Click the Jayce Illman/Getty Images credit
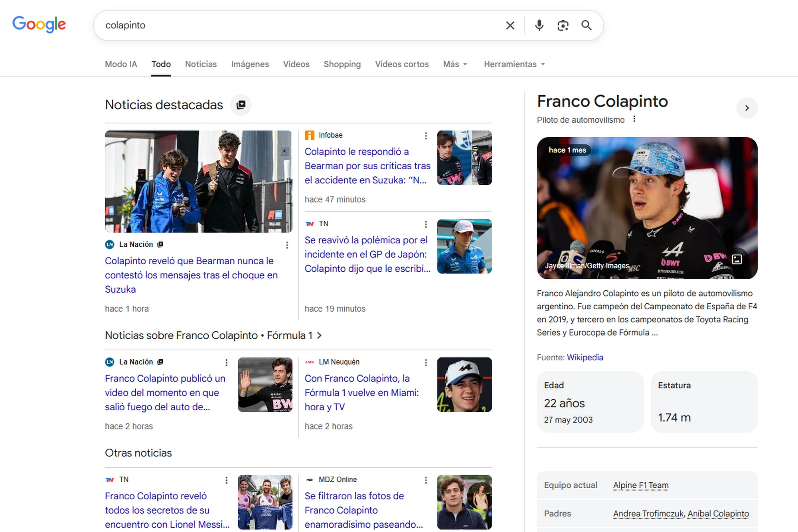Image resolution: width=798 pixels, height=532 pixels. [587, 266]
